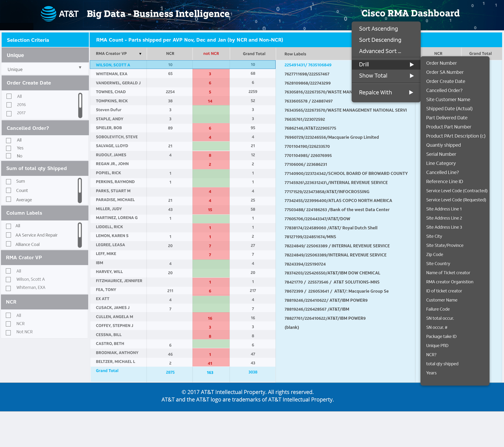Tick the 2017 order date checkbox
This screenshot has width=504, height=447.
tap(9, 113)
